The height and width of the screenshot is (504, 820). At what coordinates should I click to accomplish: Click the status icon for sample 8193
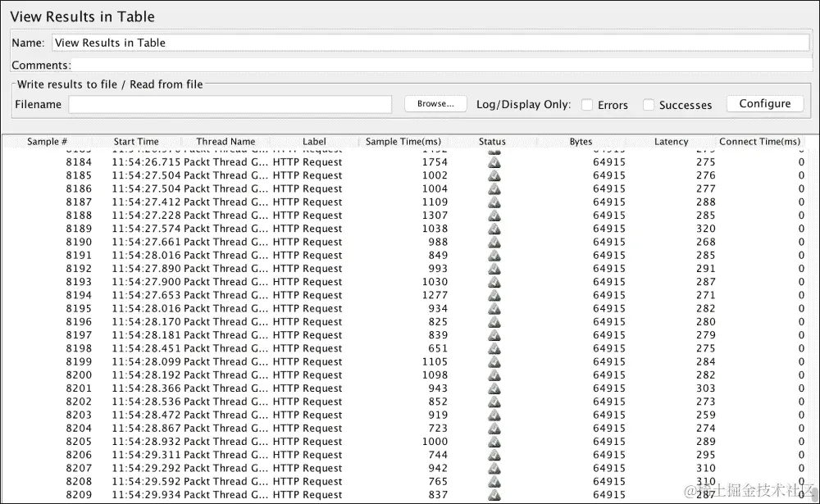tap(494, 282)
